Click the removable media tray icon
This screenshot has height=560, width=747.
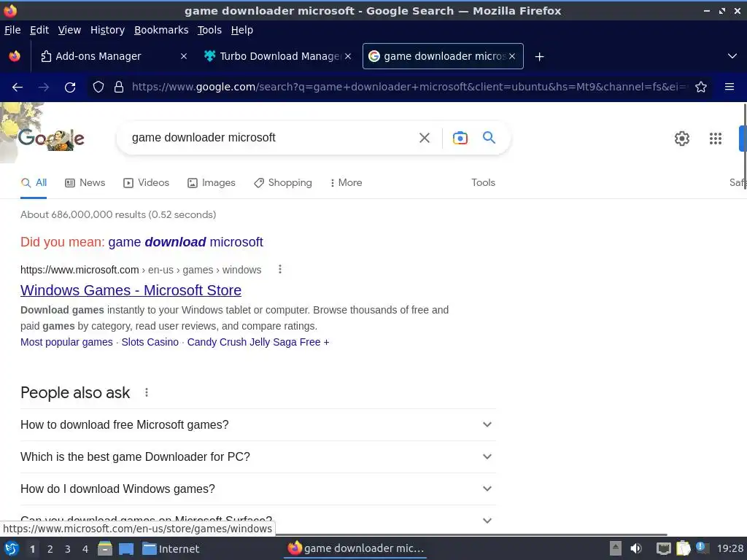(616, 548)
